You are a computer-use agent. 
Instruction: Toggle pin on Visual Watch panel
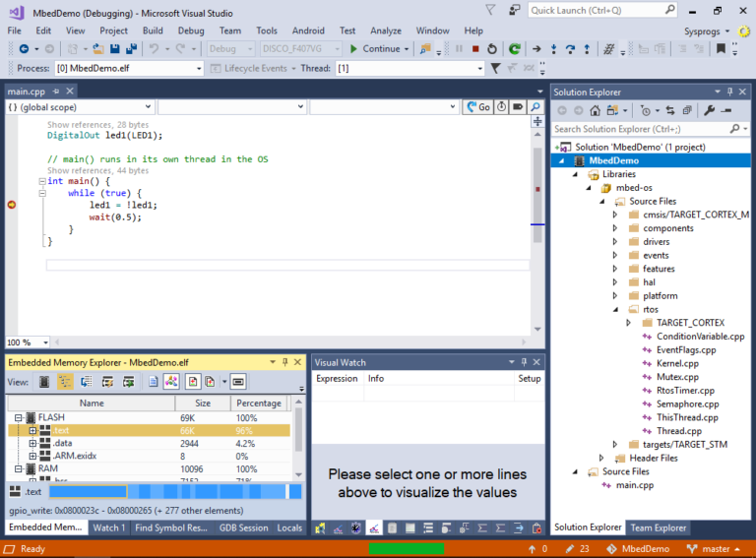pos(524,362)
